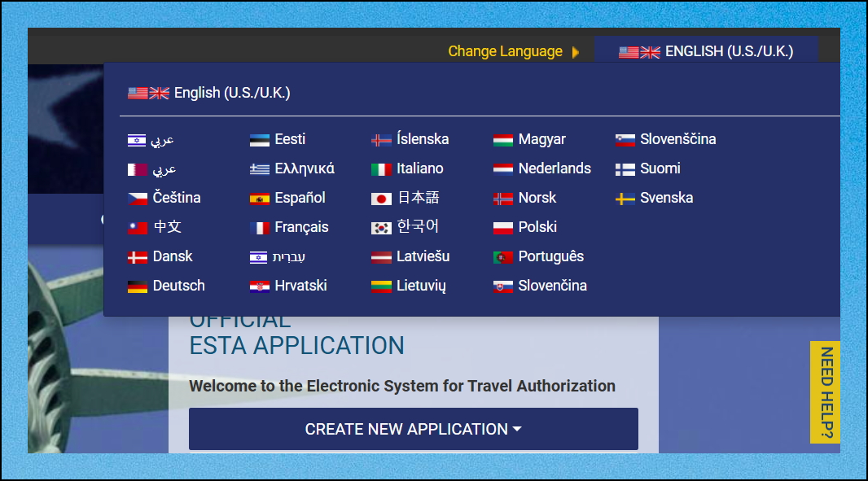Click the Israel flag icon beside the first Arabic entry

click(137, 140)
